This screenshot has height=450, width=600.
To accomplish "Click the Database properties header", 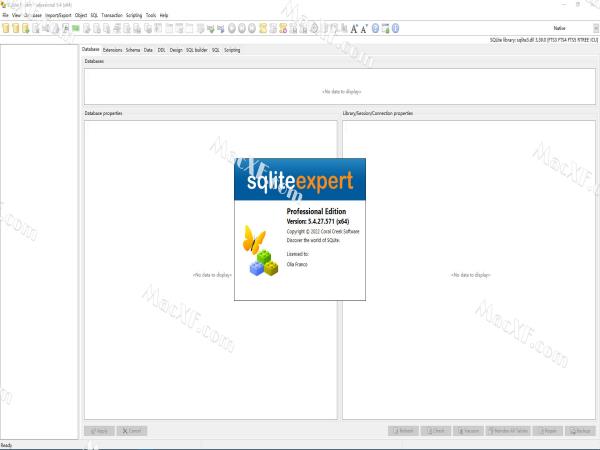I will click(103, 113).
